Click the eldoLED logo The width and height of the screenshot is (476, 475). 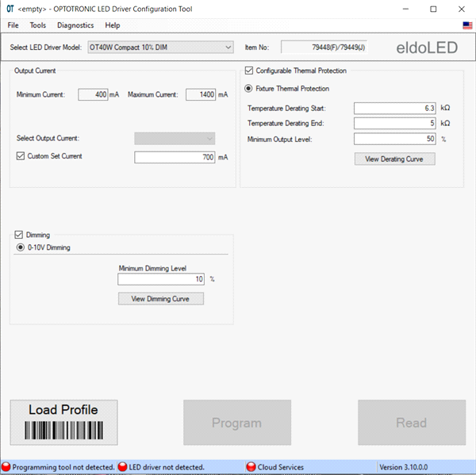point(427,48)
